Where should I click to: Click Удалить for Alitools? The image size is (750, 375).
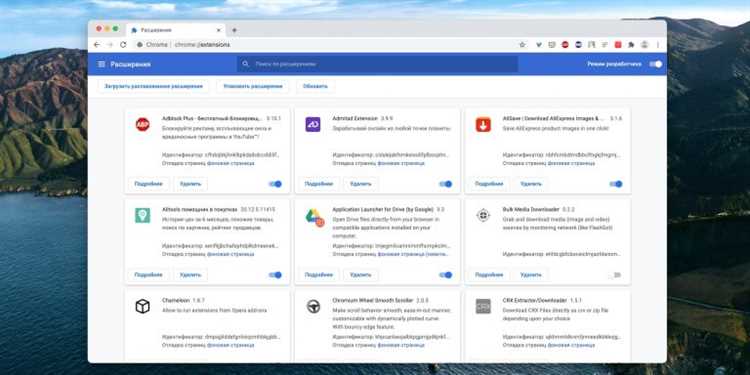[x=190, y=275]
